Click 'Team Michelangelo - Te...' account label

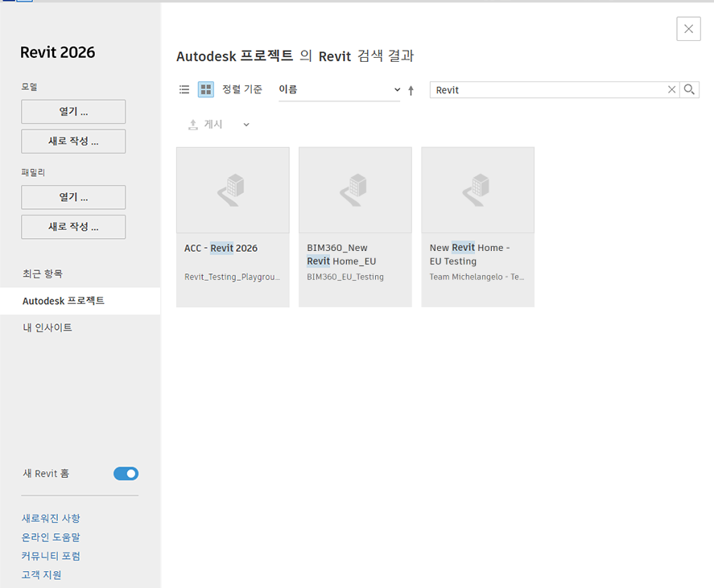point(477,277)
